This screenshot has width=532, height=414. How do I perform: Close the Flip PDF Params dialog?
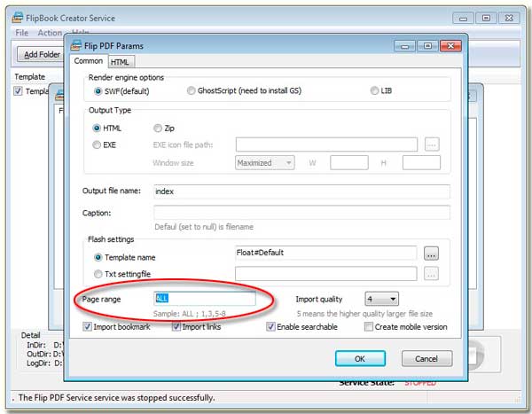[450, 45]
